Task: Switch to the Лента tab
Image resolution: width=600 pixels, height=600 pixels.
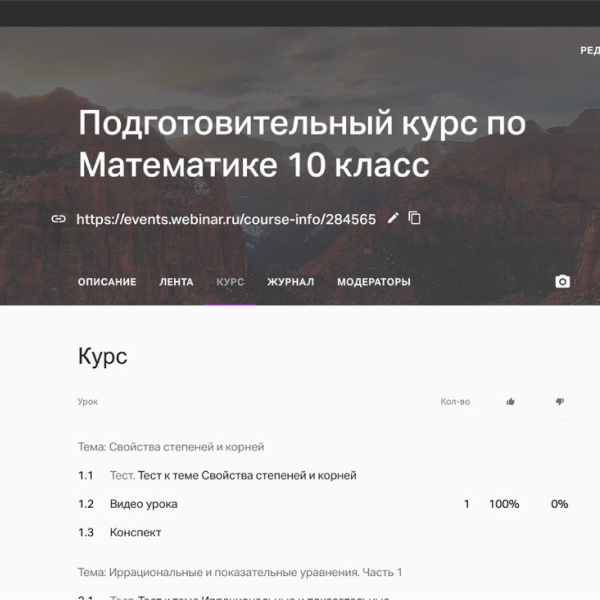Action: point(176,282)
